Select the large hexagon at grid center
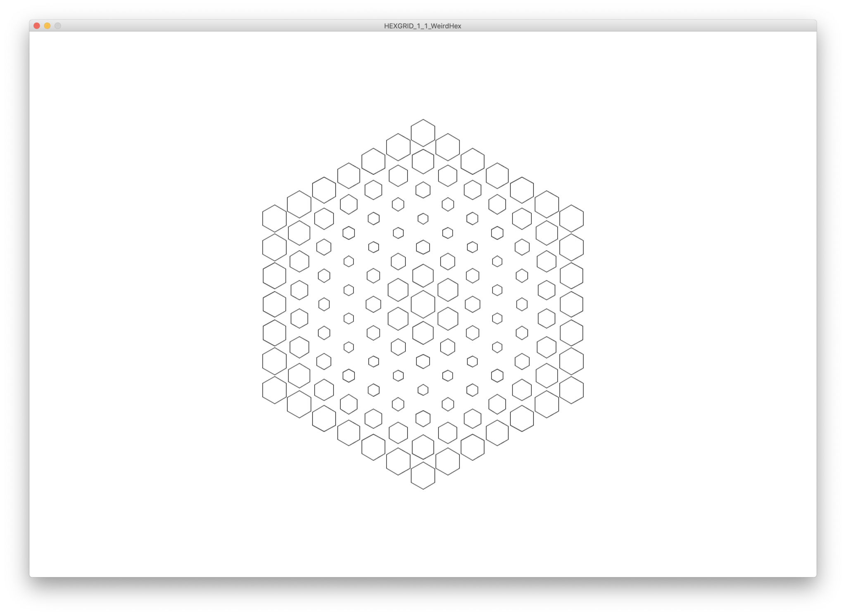 click(x=423, y=304)
